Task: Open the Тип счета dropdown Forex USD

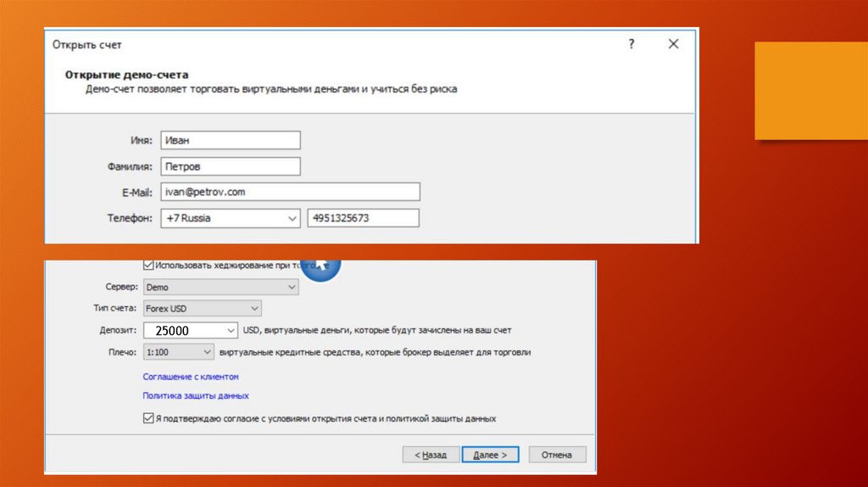Action: tap(202, 309)
